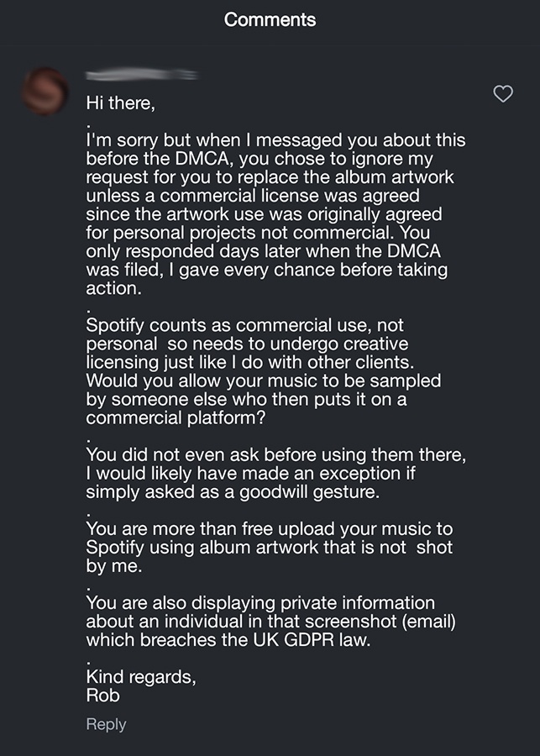Click the "Kind regards," sign-off line
This screenshot has width=540, height=756.
point(141,678)
